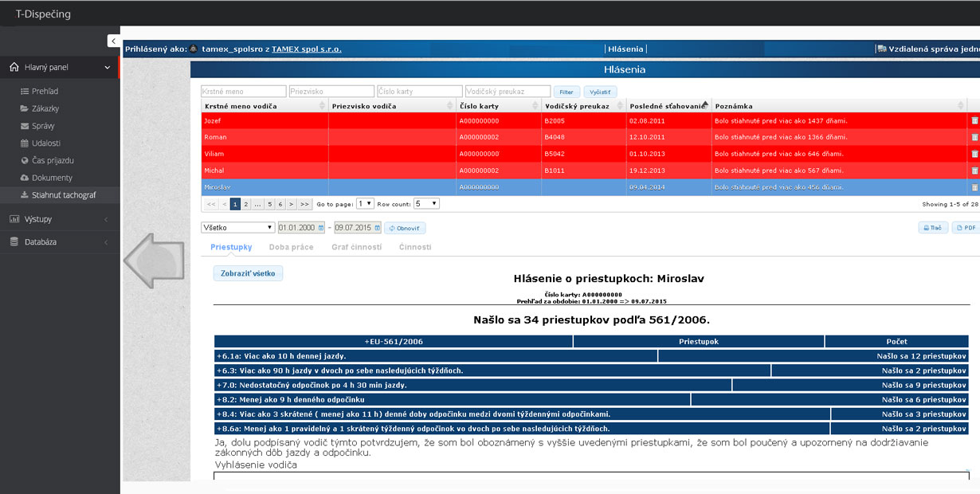Screen dimensions: 980x494
Task: Expand the Výstupy sidebar section
Action: (x=60, y=219)
